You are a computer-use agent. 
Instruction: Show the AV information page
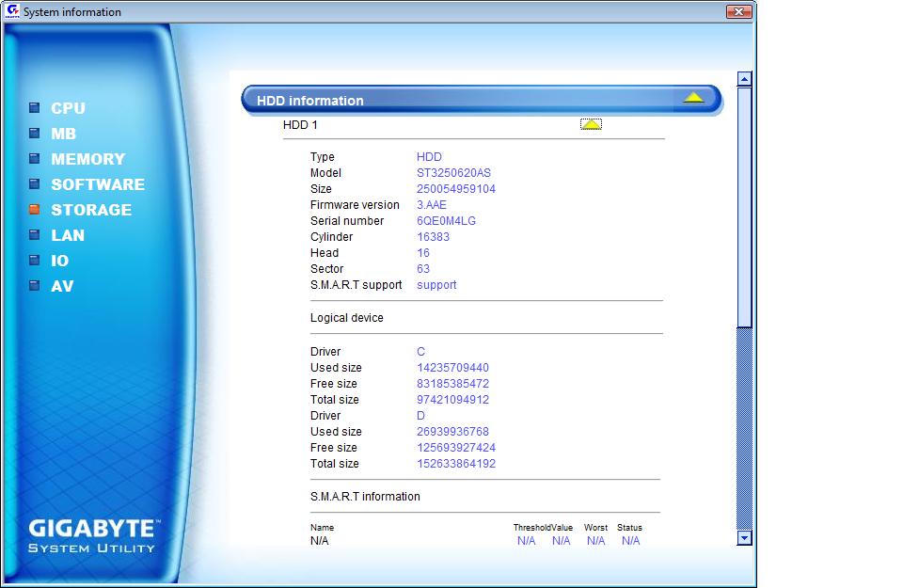click(x=62, y=286)
